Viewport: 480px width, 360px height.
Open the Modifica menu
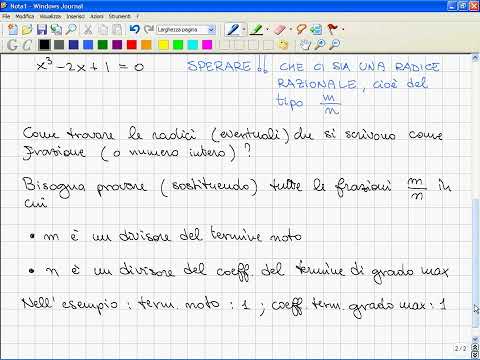25,16
